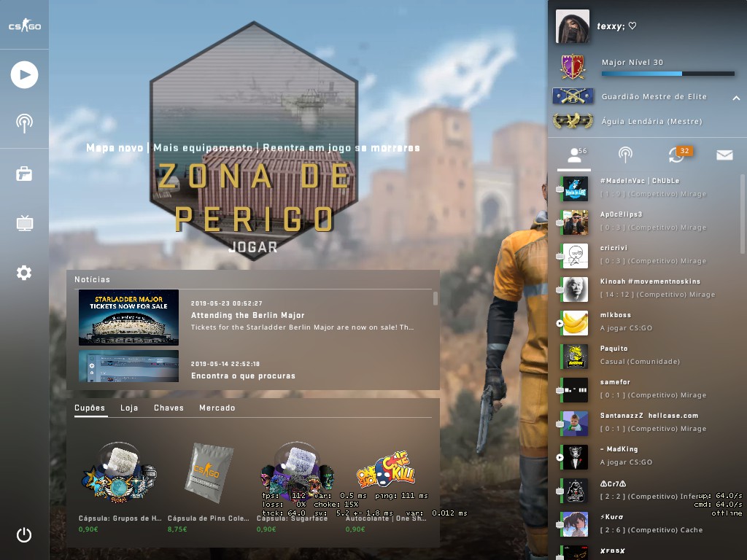The height and width of the screenshot is (560, 747).
Task: Click JOGAR on Zona de Perigo banner
Action: click(253, 246)
